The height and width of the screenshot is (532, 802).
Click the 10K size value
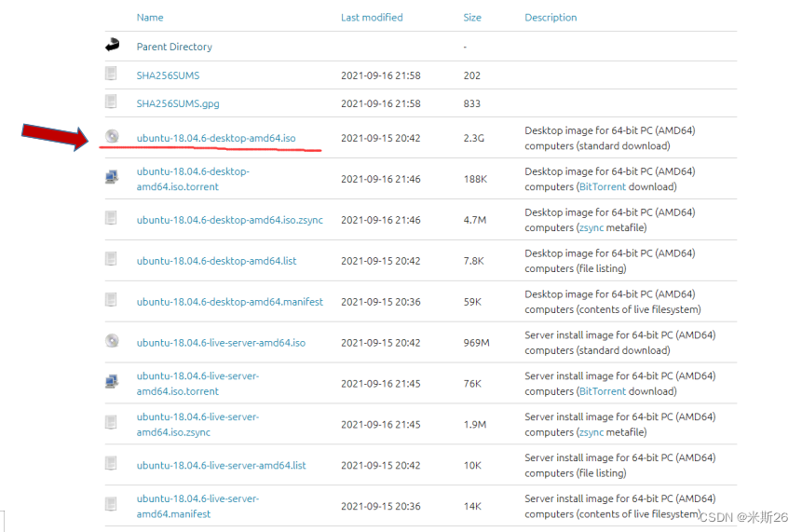click(472, 466)
